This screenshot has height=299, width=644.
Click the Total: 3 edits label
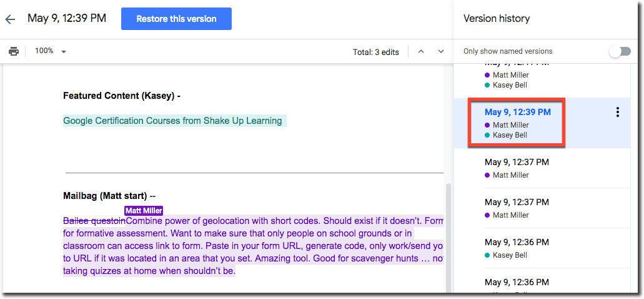coord(376,53)
